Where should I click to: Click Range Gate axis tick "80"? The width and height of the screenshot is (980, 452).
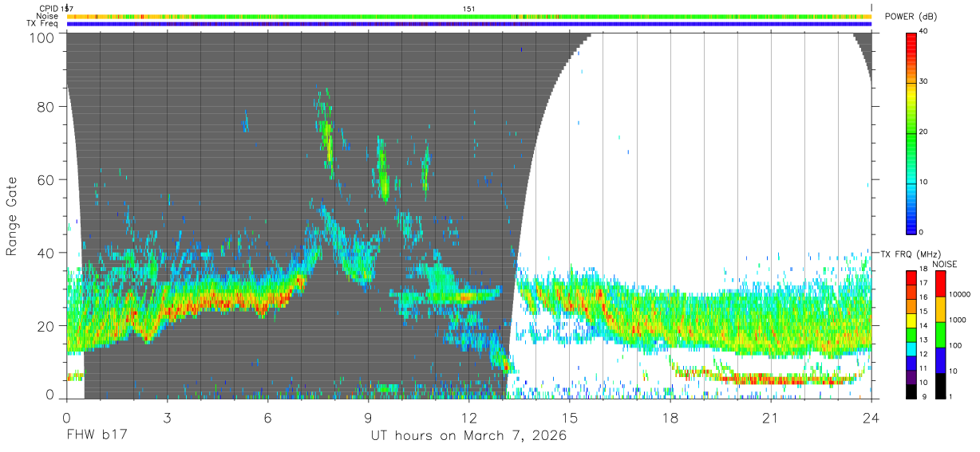click(x=47, y=106)
